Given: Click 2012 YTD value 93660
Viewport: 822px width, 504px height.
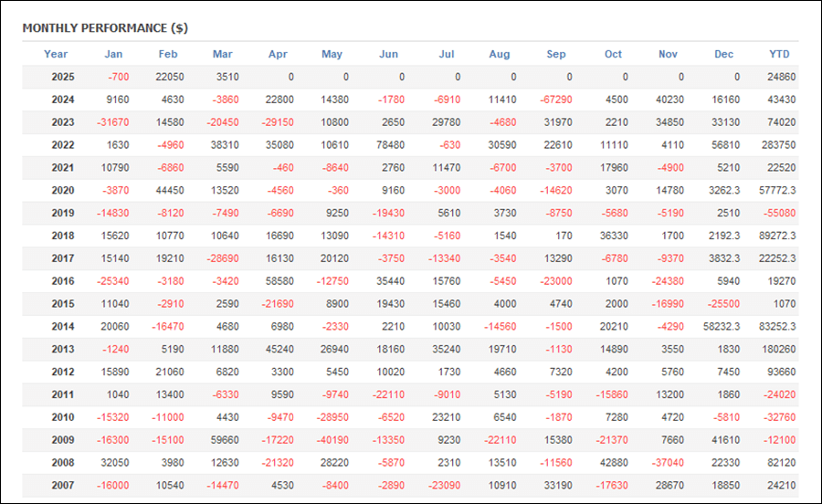Looking at the screenshot, I should 782,372.
